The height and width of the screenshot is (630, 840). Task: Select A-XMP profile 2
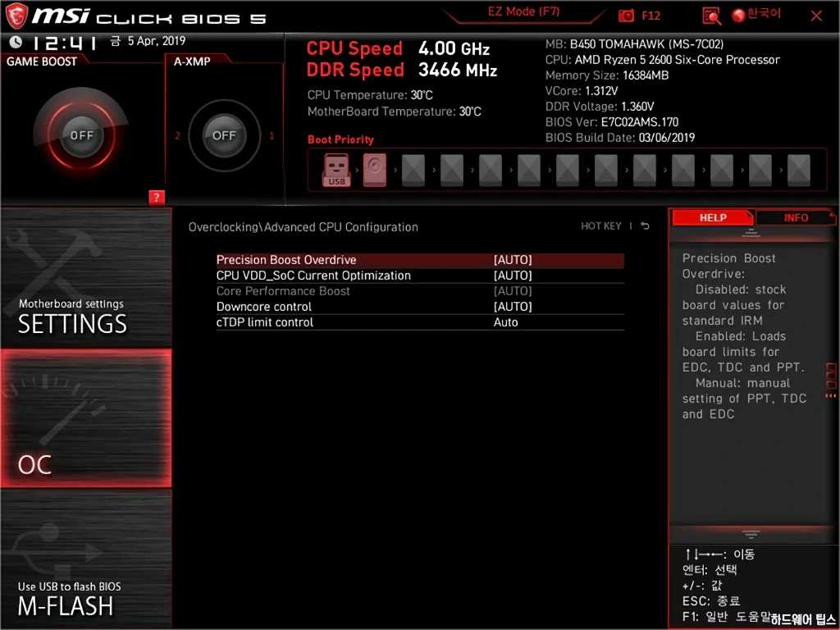177,136
